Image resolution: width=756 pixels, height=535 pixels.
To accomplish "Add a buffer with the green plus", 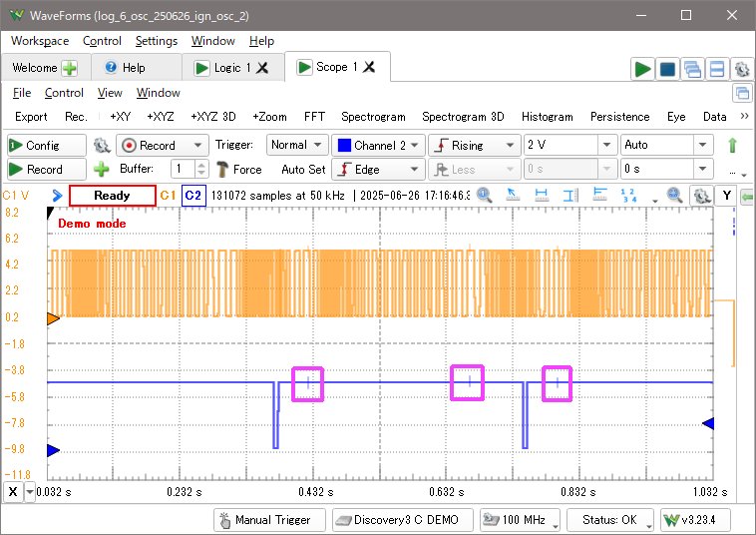I will click(102, 170).
